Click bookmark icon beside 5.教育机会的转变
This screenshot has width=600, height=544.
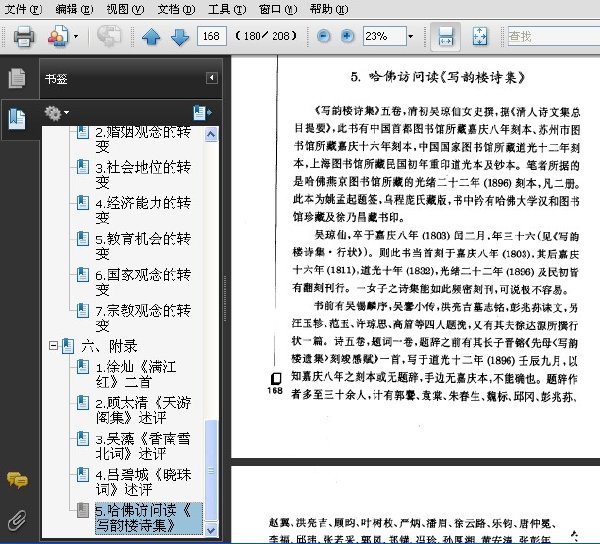pos(83,239)
